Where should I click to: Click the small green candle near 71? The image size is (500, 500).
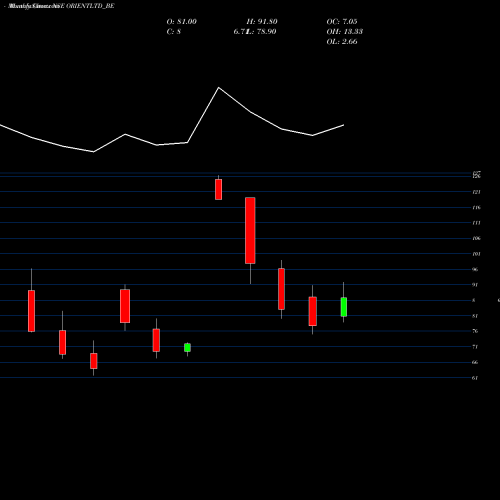click(187, 347)
